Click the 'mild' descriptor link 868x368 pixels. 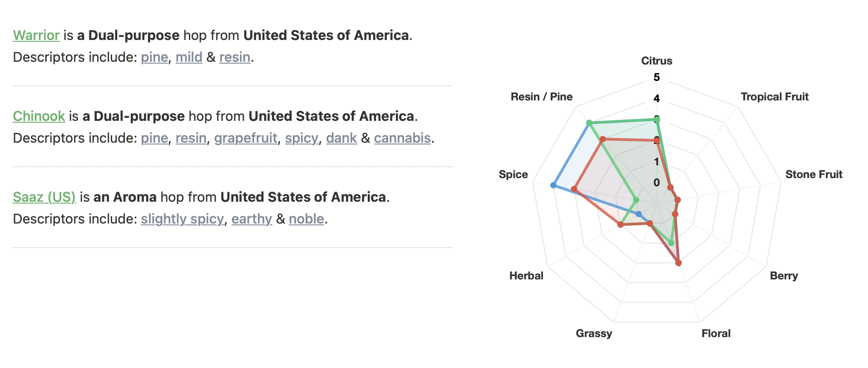pos(189,57)
